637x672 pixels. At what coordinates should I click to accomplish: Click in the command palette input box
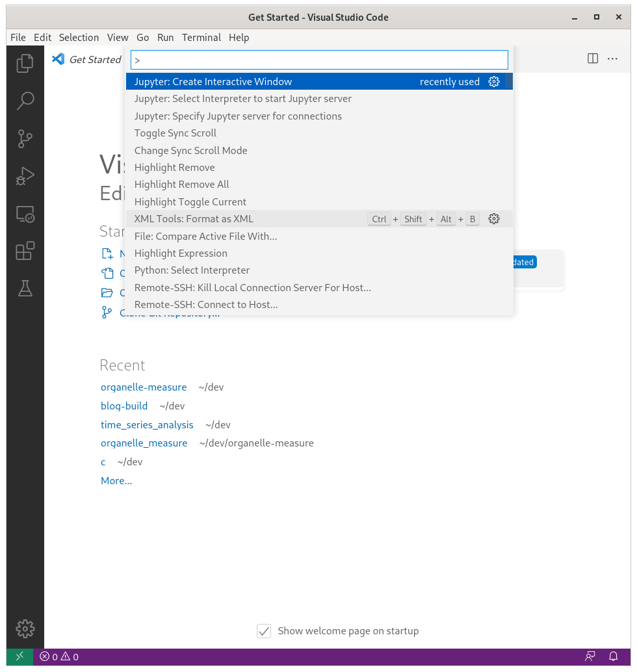(x=319, y=60)
